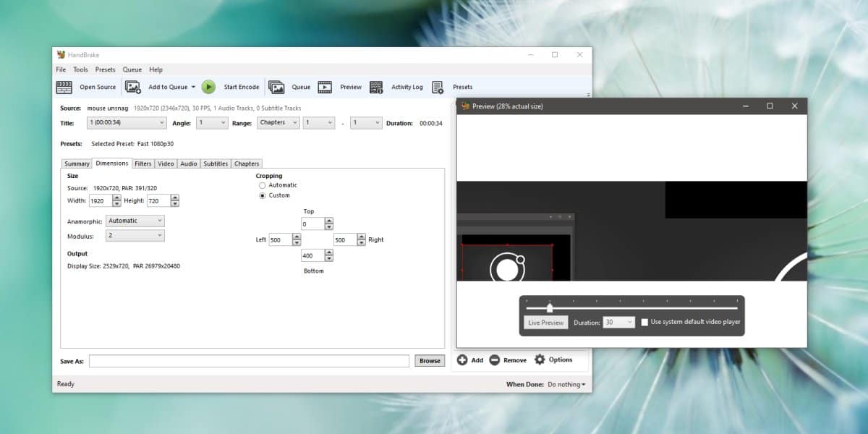Viewport: 868px width, 434px height.
Task: Click the green Start Encode play icon
Action: [208, 87]
